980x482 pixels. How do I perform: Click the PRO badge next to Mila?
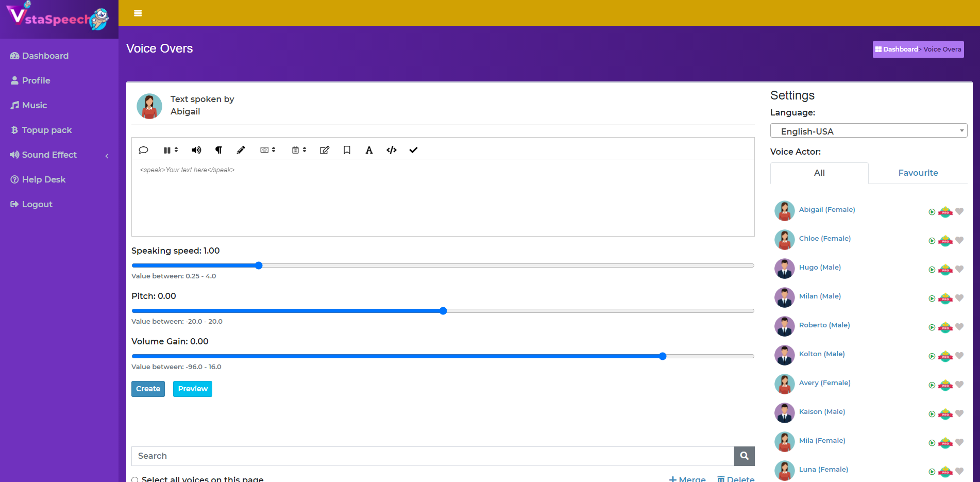(945, 443)
